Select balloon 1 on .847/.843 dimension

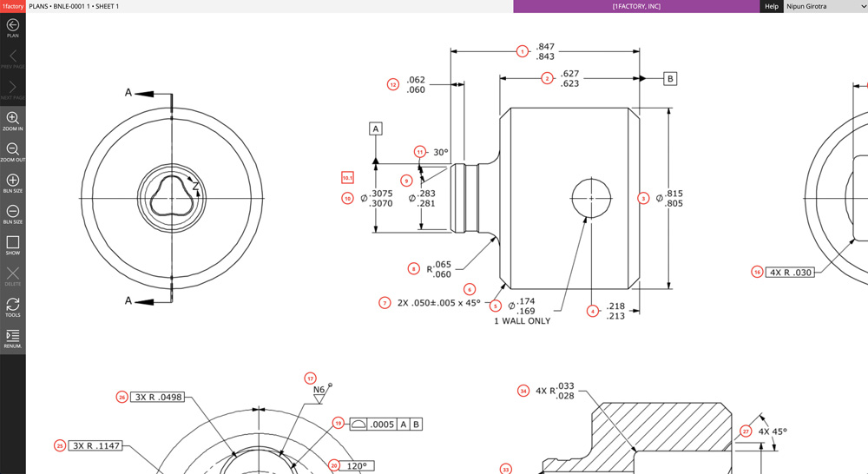[522, 51]
